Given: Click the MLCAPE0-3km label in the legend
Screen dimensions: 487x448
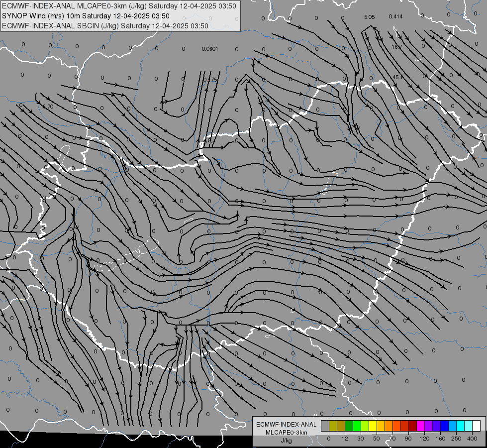Looking at the screenshot, I should 287,433.
